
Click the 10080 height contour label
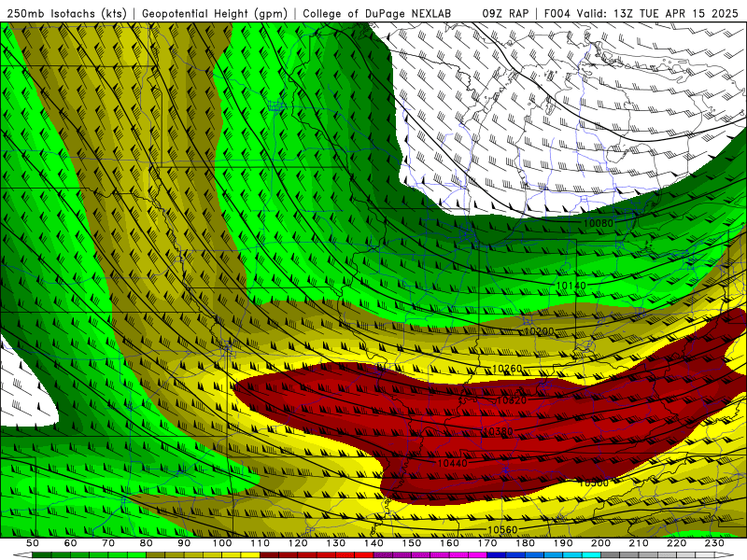598,223
